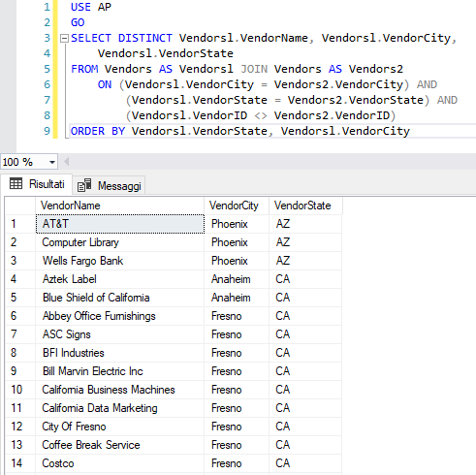Click the ORDER BY keywords on line 9
Image resolution: width=476 pixels, height=475 pixels.
(x=98, y=131)
